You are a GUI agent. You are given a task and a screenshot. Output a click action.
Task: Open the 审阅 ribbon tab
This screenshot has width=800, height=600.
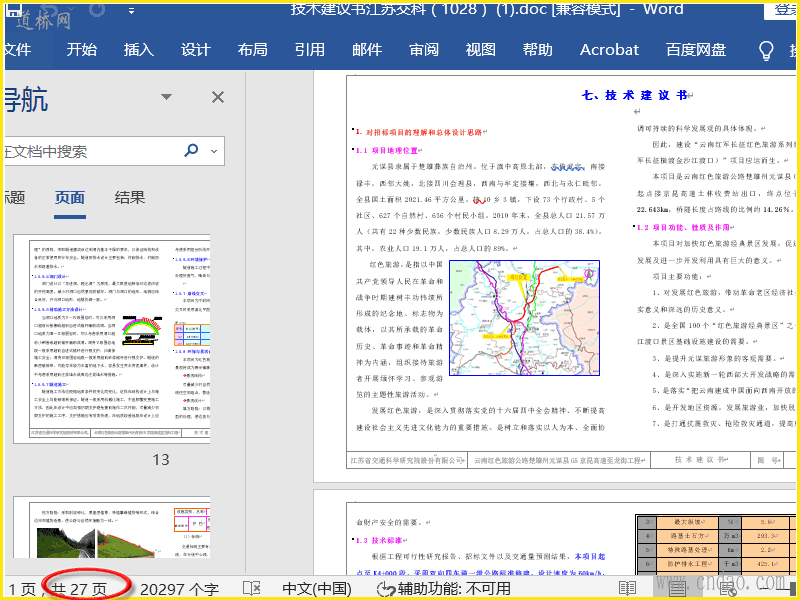pos(424,49)
